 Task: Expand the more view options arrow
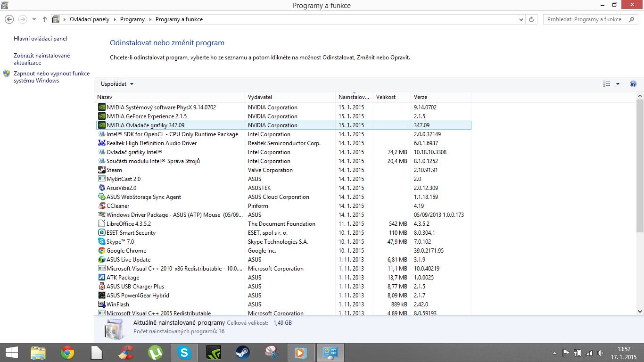pyautogui.click(x=618, y=84)
